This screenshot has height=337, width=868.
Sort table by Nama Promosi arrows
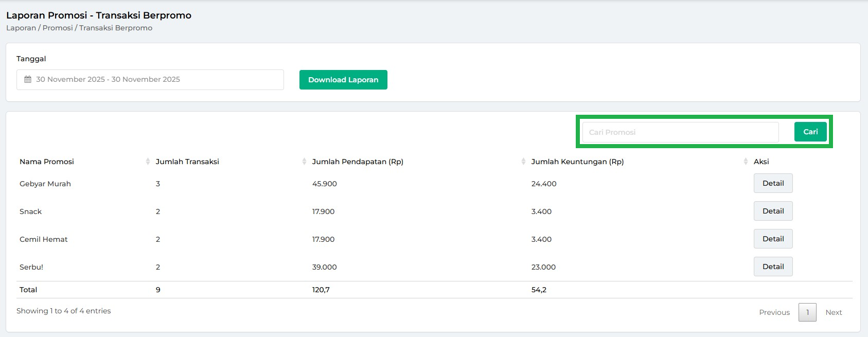(x=148, y=162)
